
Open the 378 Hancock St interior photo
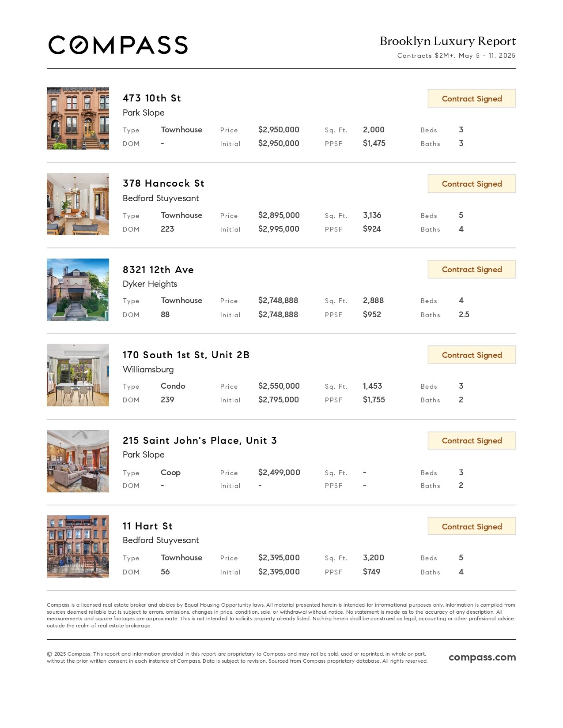78,204
